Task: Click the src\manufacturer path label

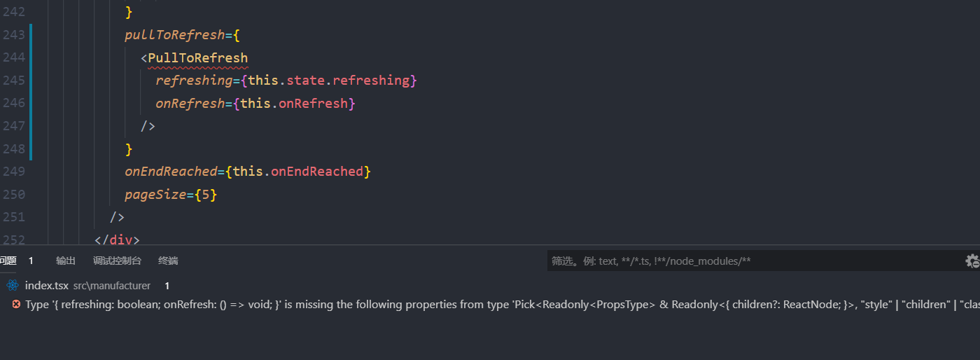Action: coord(112,286)
